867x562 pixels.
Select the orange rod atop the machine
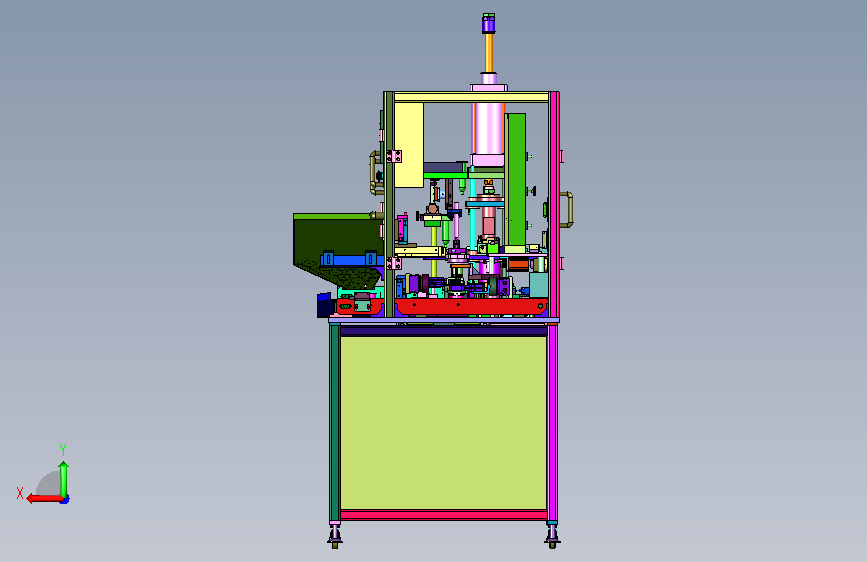[x=489, y=53]
